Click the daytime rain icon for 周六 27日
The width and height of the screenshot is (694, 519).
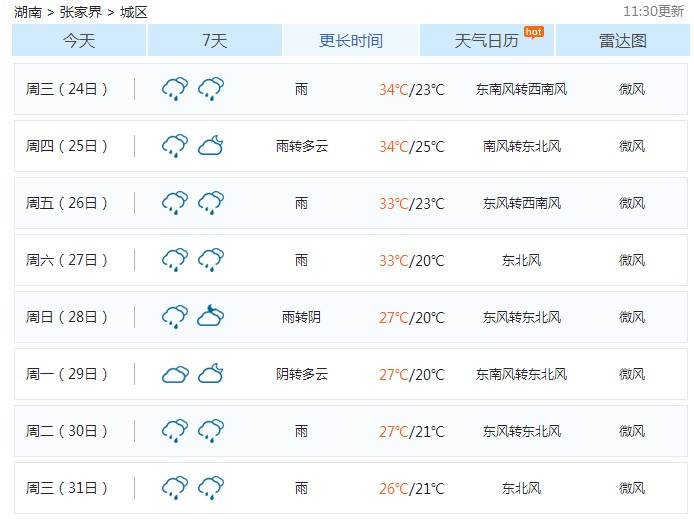pos(175,260)
